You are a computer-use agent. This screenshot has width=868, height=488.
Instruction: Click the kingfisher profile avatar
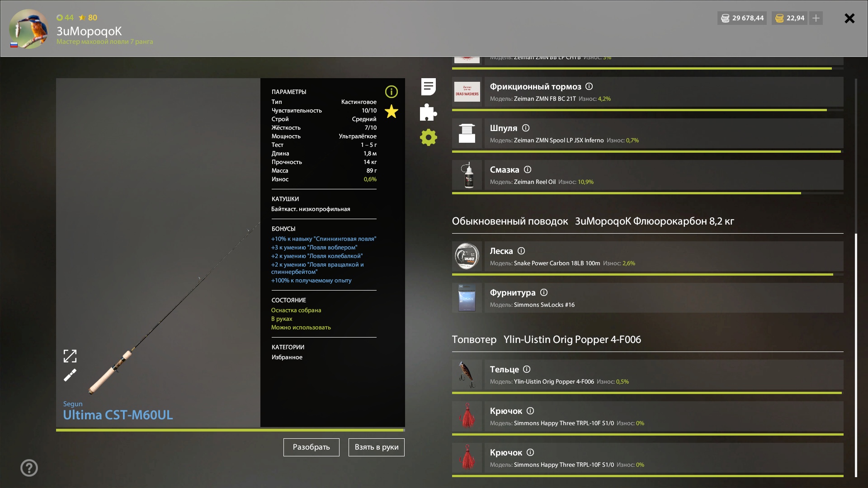(x=28, y=29)
